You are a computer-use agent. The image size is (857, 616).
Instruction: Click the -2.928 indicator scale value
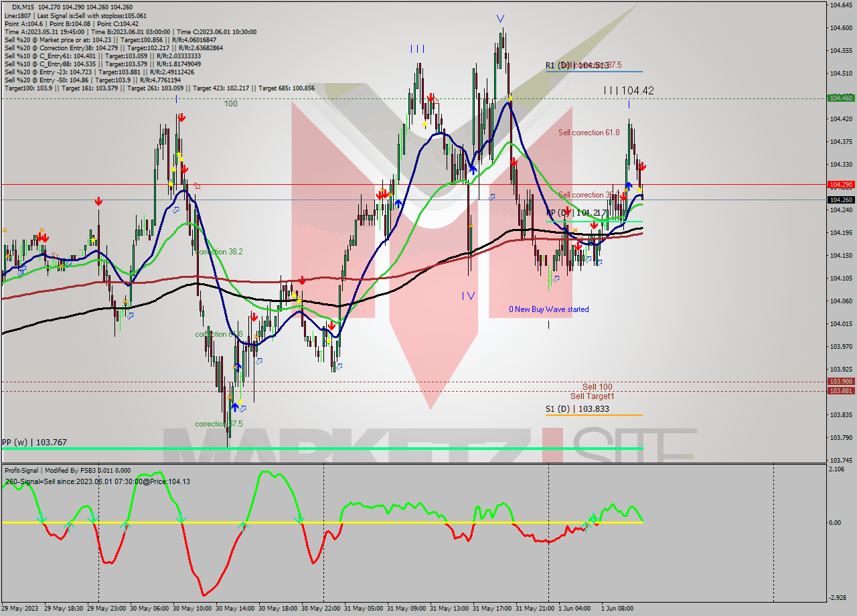pyautogui.click(x=836, y=597)
